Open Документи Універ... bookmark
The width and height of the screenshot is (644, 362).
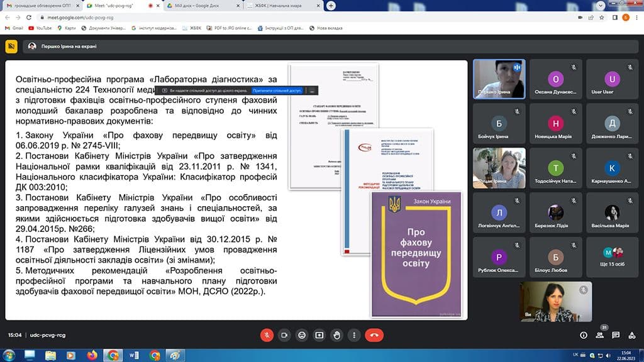(104, 28)
